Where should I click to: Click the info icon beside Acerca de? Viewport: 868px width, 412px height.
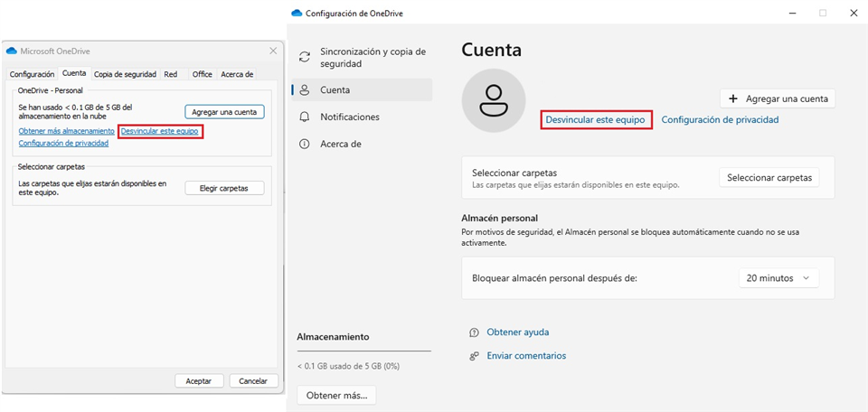tap(305, 144)
